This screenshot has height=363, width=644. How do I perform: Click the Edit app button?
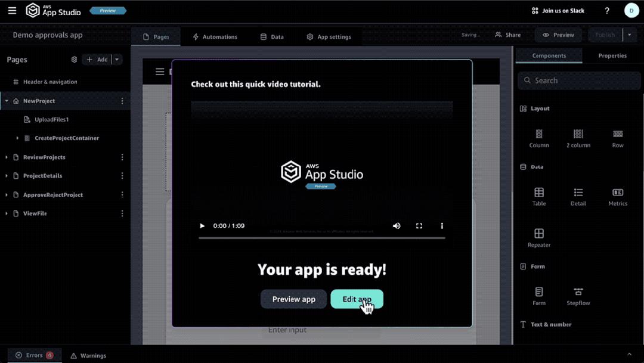(x=357, y=299)
